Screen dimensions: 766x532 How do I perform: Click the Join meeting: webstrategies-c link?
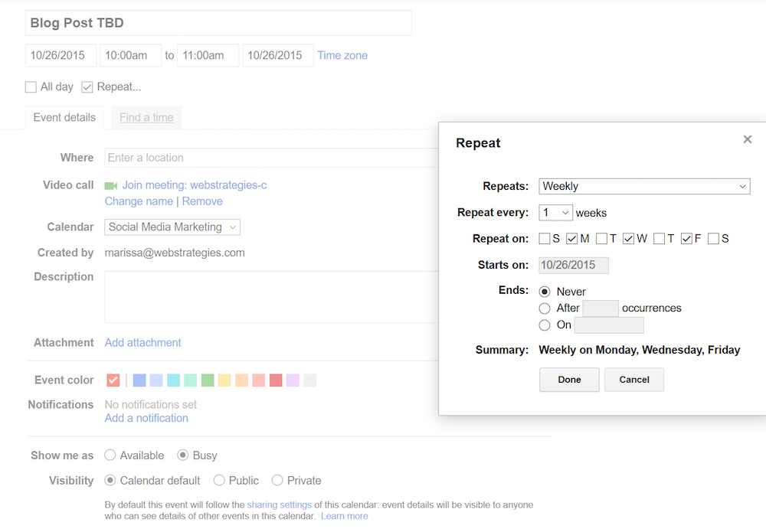tap(195, 185)
